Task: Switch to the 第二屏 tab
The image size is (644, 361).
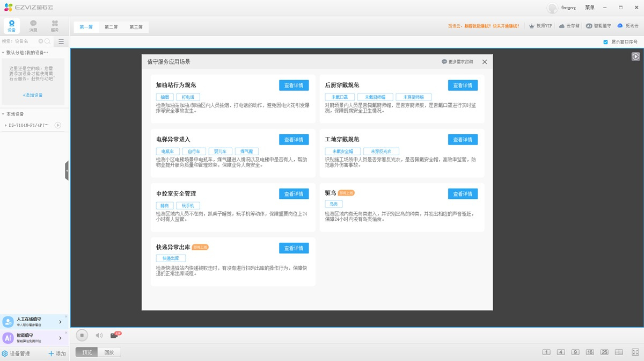Action: [x=111, y=27]
